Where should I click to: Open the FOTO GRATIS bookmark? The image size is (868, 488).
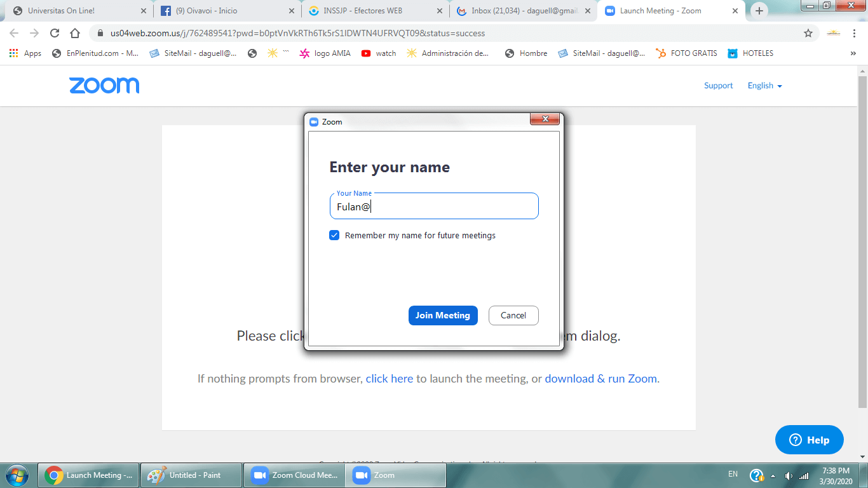[686, 53]
